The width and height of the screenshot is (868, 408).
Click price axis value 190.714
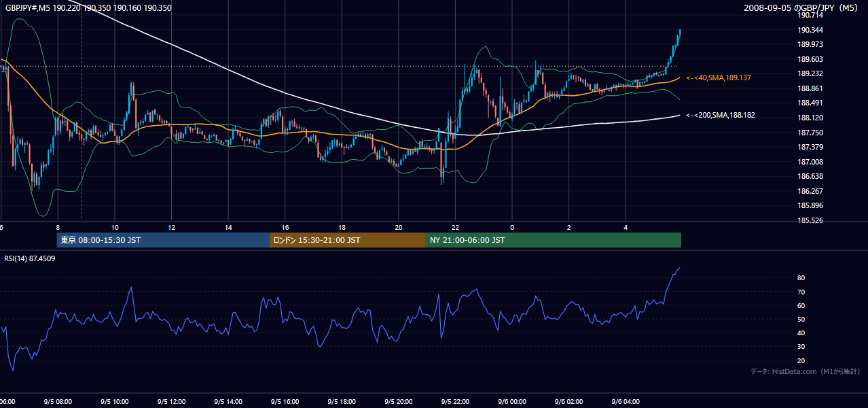811,15
